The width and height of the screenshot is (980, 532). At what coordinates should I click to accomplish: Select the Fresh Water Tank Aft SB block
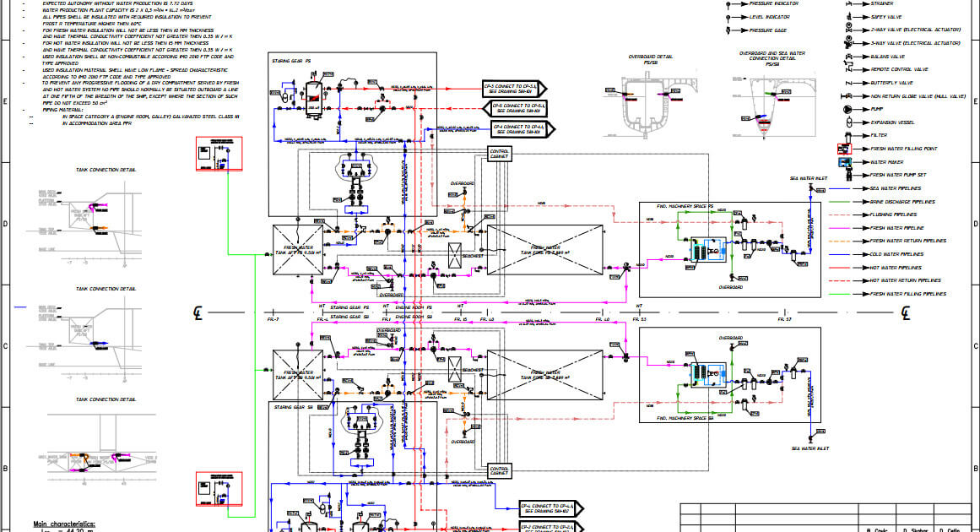(297, 372)
